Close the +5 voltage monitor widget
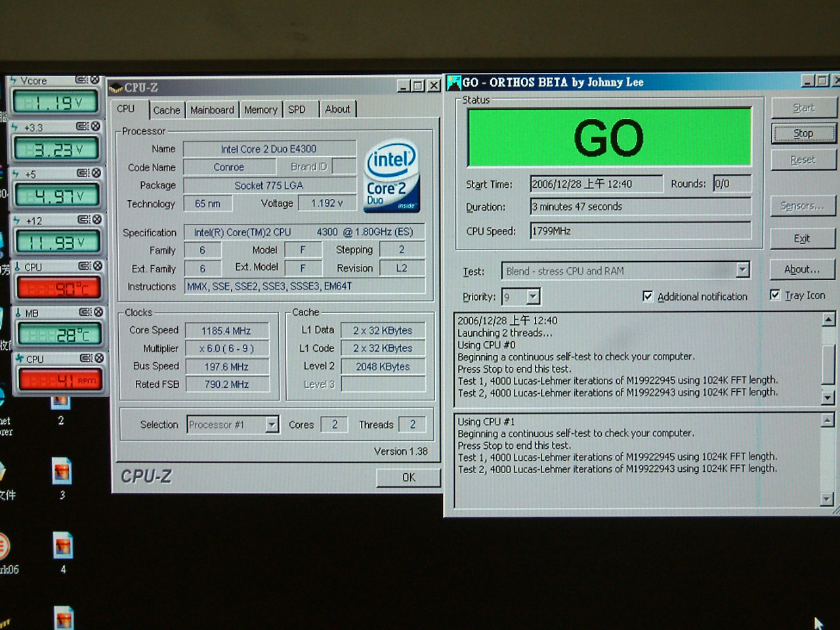The image size is (840, 630). click(x=96, y=173)
